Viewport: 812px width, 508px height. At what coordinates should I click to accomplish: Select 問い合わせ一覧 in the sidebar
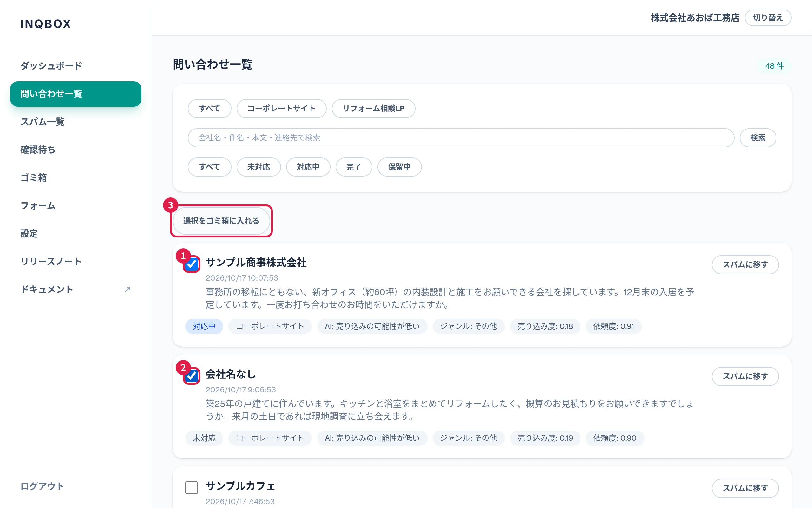click(76, 94)
